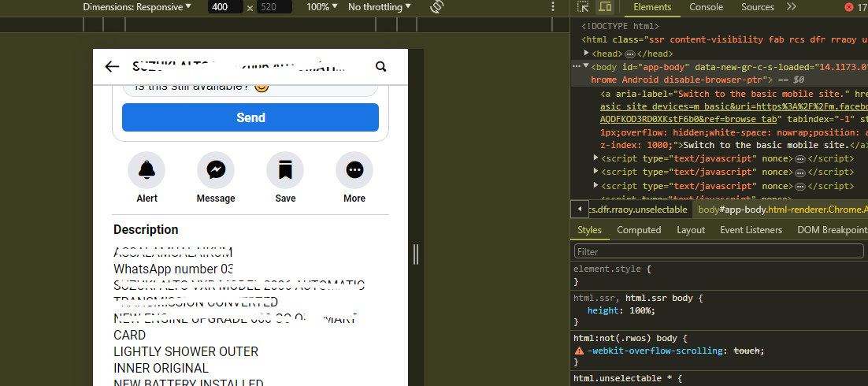Image resolution: width=868 pixels, height=386 pixels.
Task: Select the rcs.dfr.rraoy.unselectable breadcrumb item
Action: (x=638, y=210)
